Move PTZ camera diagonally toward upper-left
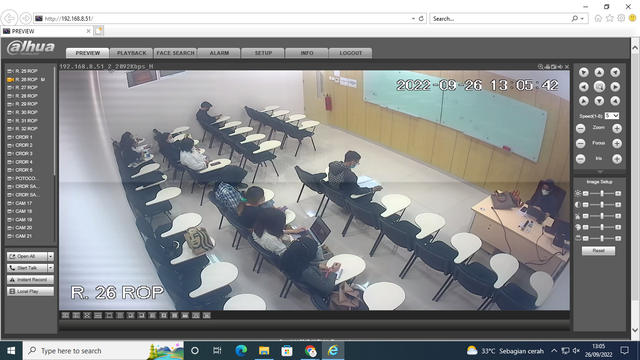The width and height of the screenshot is (640, 360). click(584, 72)
